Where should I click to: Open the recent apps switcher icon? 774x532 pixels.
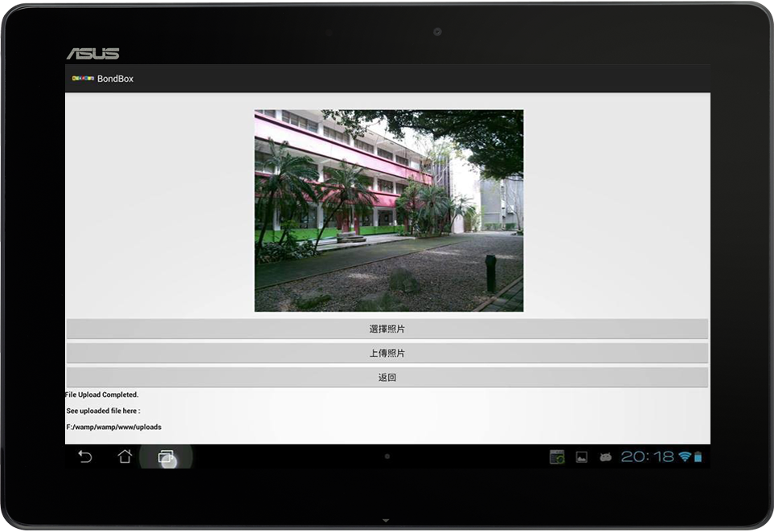click(166, 456)
